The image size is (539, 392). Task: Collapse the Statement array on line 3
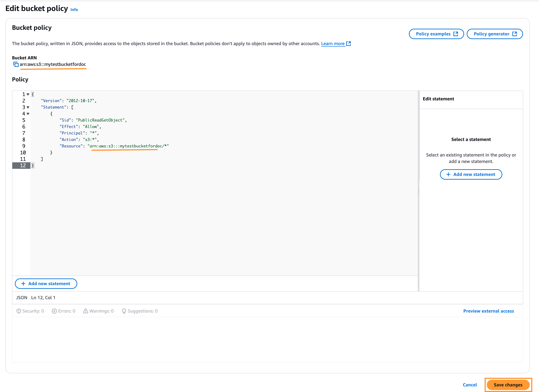[x=28, y=107]
